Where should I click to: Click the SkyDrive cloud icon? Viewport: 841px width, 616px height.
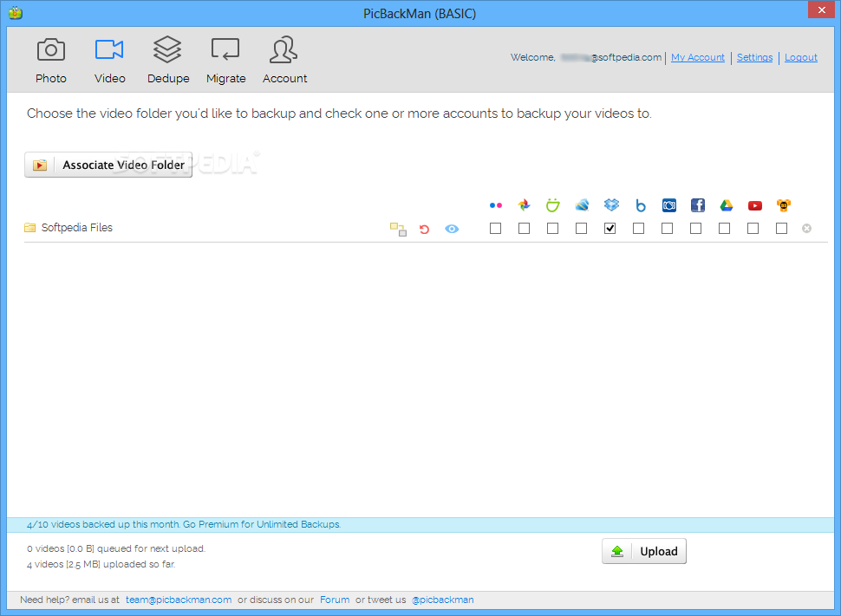pos(582,204)
